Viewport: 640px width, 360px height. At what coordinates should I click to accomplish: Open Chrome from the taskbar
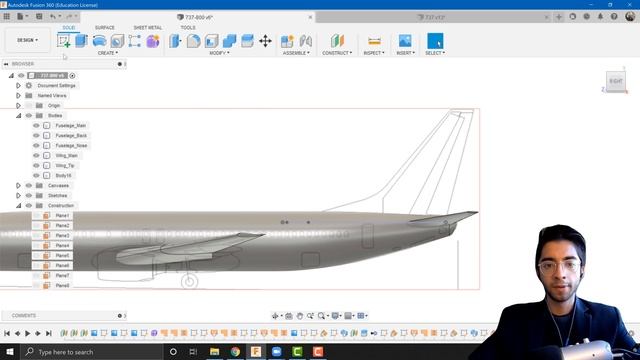pyautogui.click(x=235, y=352)
